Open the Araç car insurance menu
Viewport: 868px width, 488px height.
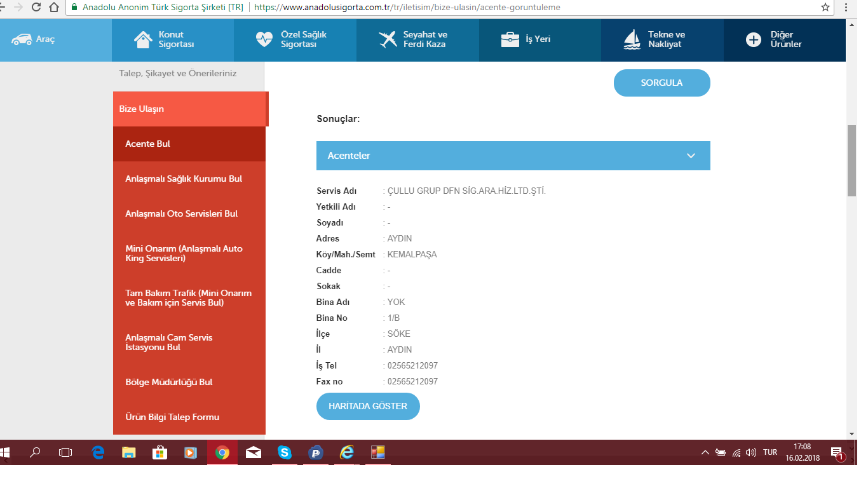click(x=56, y=39)
